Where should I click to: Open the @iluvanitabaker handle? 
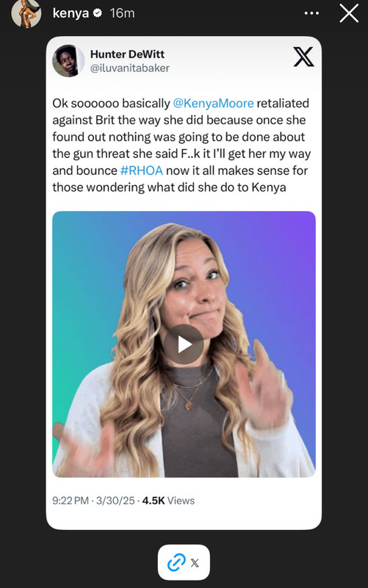(x=130, y=68)
